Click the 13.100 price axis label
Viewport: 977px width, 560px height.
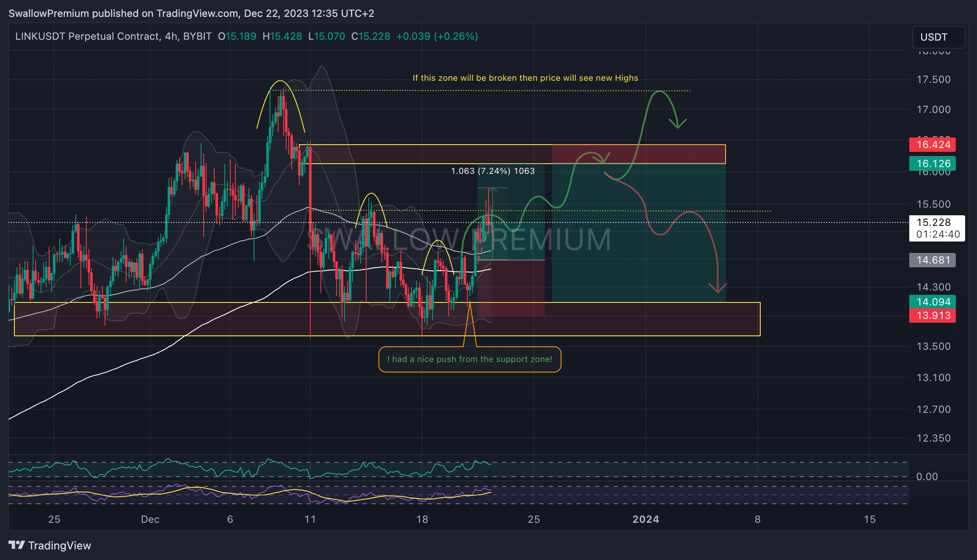(933, 378)
